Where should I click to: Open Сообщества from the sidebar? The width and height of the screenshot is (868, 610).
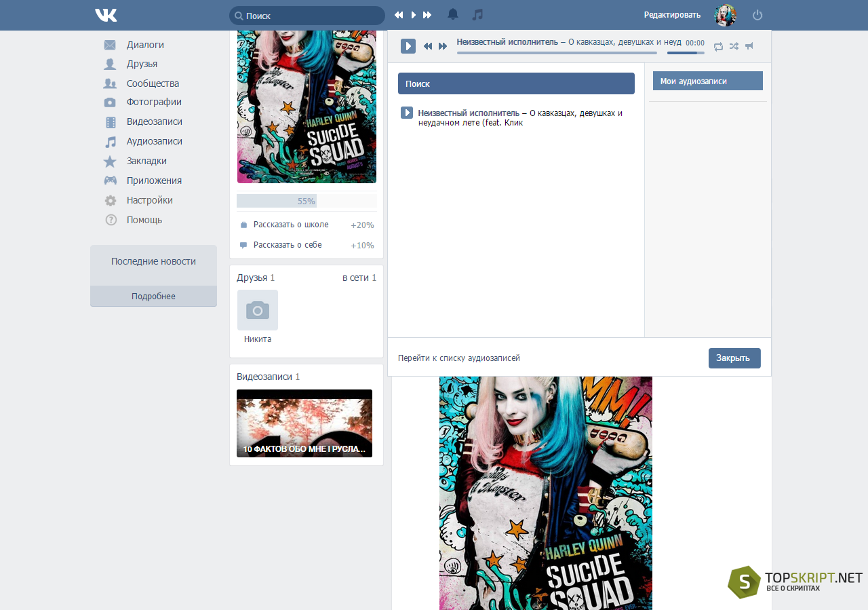(x=153, y=83)
